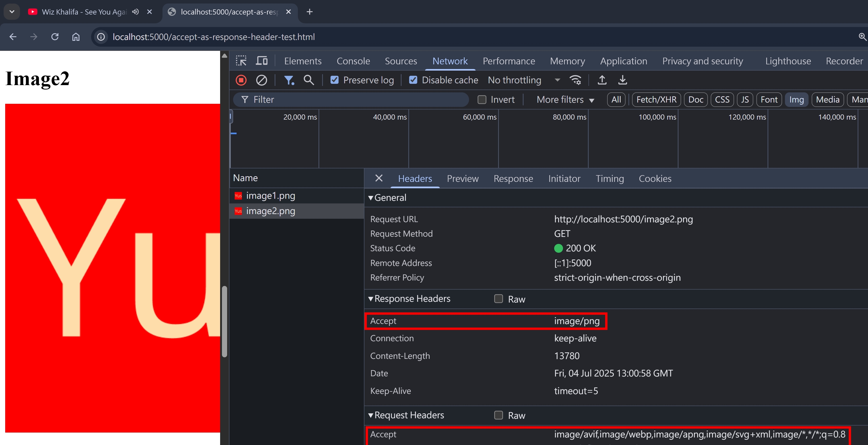Switch to the Elements panel
The width and height of the screenshot is (868, 445).
[x=303, y=61]
